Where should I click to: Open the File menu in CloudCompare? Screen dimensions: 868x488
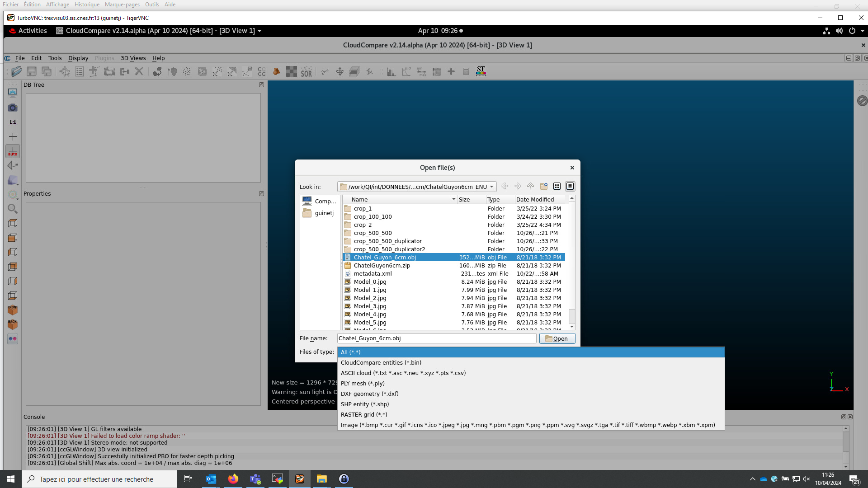[x=20, y=58]
